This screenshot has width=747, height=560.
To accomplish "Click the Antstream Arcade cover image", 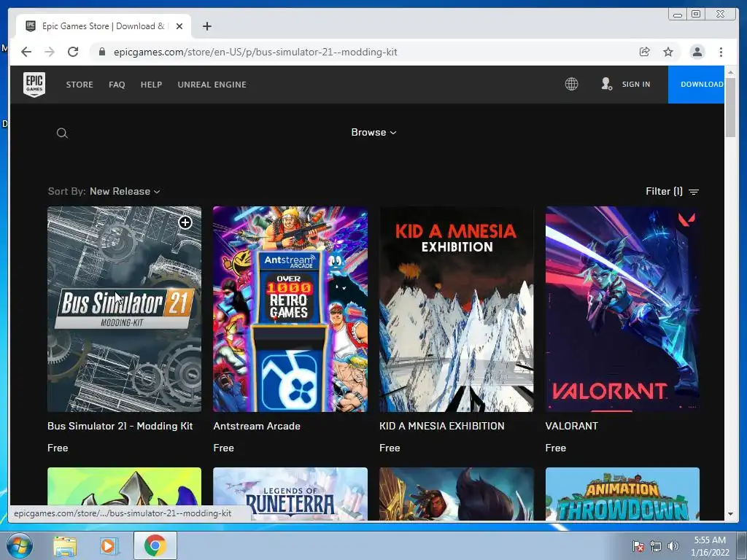I will [x=290, y=309].
